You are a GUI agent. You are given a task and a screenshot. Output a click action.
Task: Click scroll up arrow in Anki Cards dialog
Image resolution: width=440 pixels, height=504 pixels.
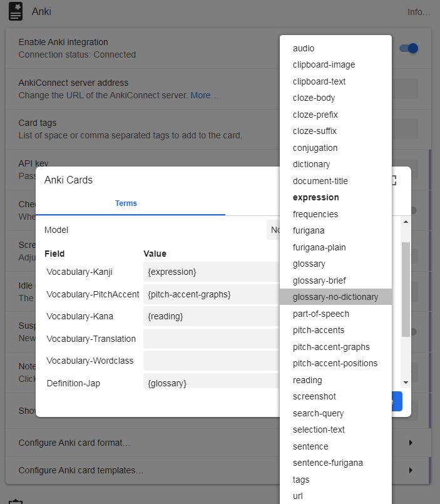(406, 222)
